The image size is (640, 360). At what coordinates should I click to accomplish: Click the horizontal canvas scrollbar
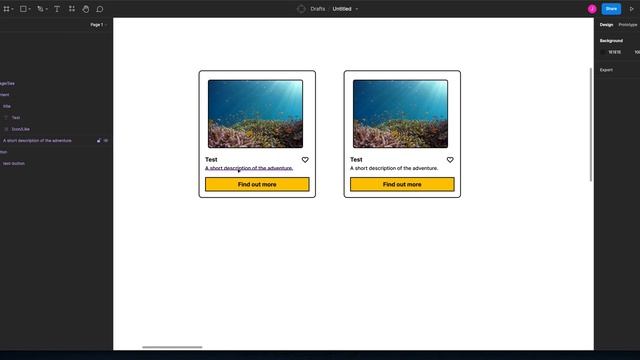172,347
